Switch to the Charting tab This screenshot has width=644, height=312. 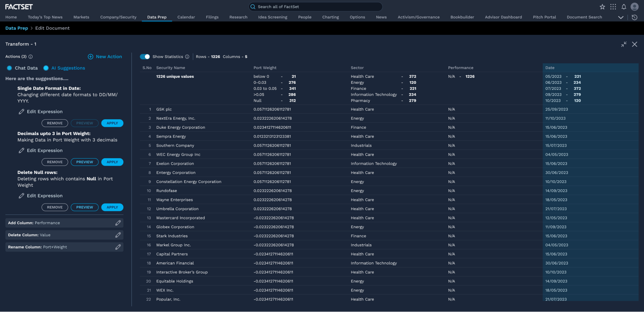coord(331,17)
